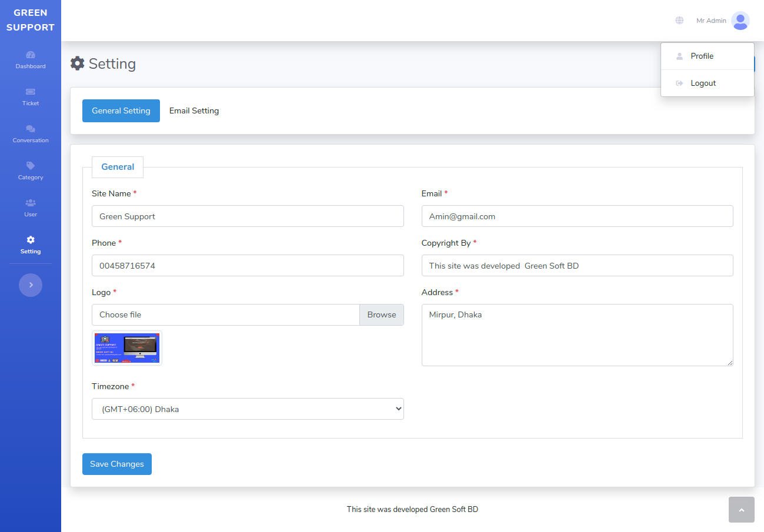Open Conversation from the sidebar
The image size is (764, 532).
click(x=31, y=129)
